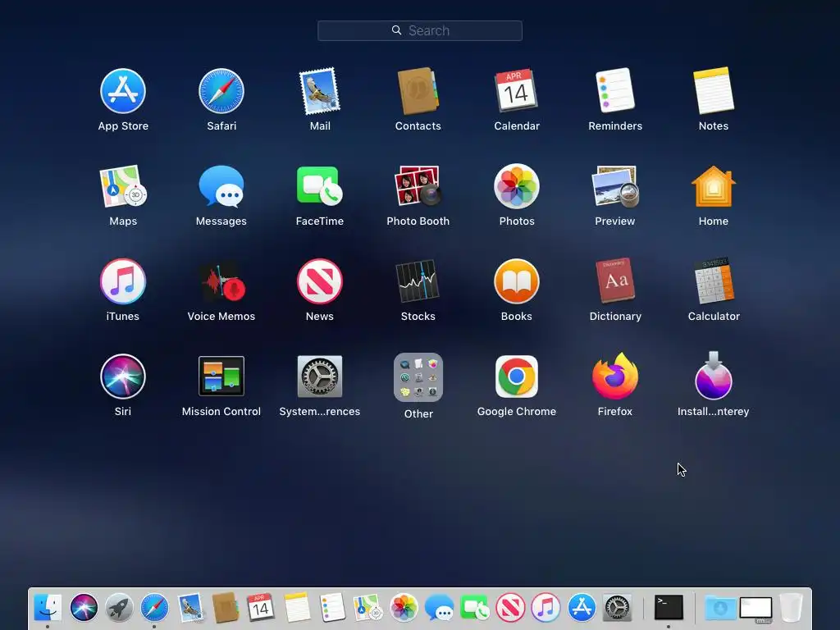Open the Preview app

coord(615,186)
